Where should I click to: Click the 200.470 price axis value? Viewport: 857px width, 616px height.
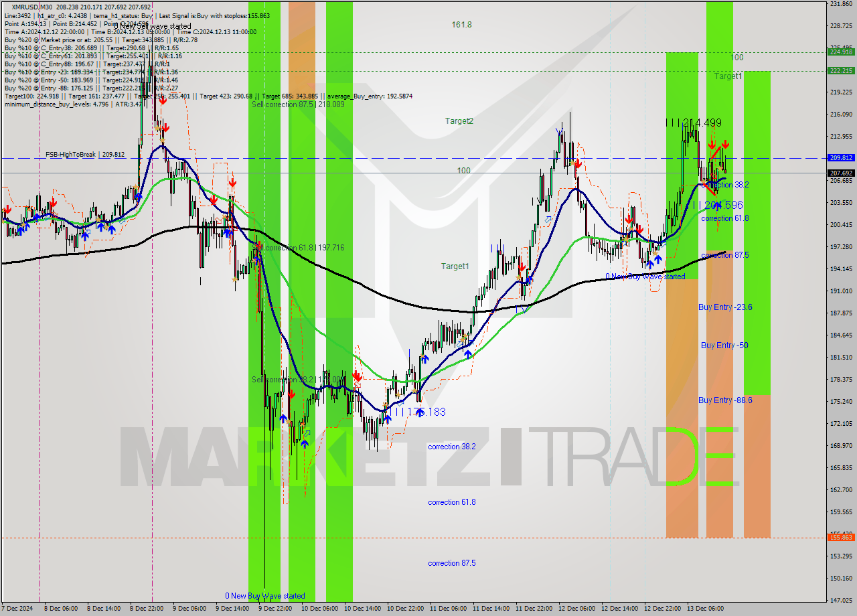842,224
